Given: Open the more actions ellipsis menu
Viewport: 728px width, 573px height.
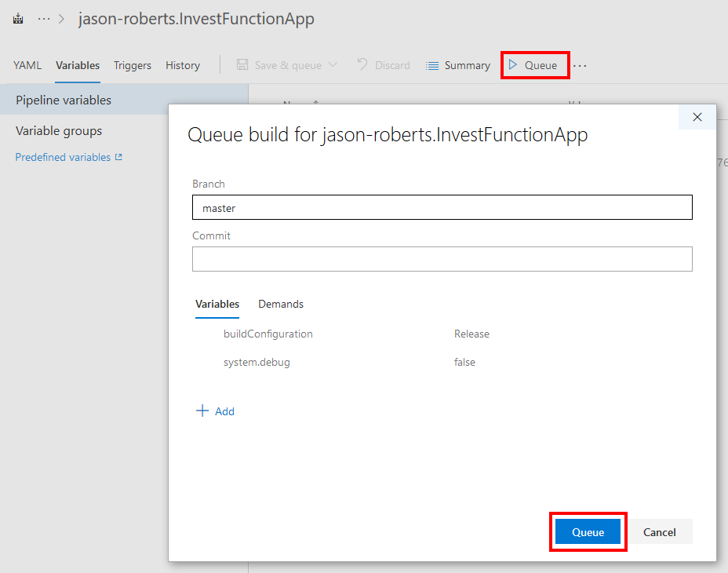Looking at the screenshot, I should [580, 66].
